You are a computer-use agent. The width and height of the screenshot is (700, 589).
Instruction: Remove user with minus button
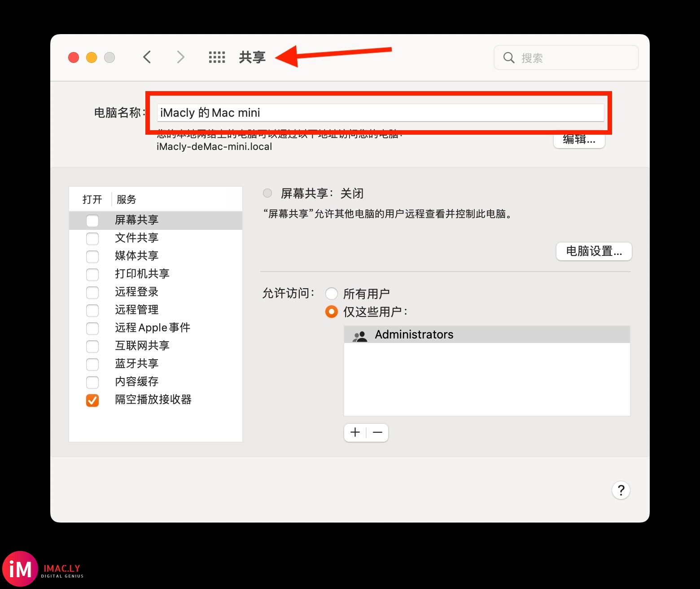377,432
